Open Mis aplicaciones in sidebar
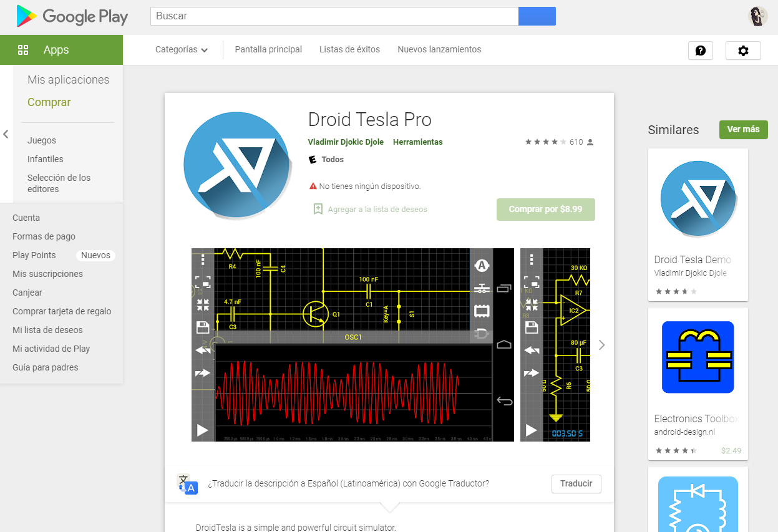This screenshot has height=532, width=778. pyautogui.click(x=68, y=80)
